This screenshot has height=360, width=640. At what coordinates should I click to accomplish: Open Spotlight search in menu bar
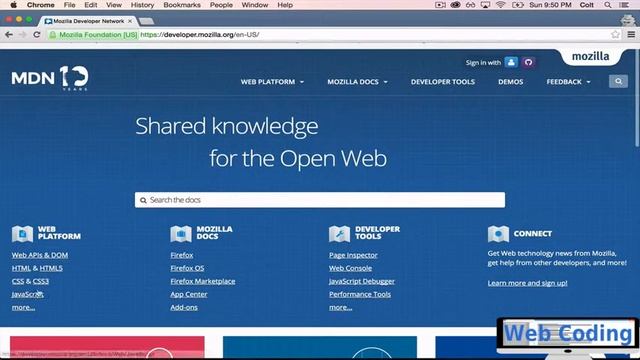click(608, 5)
